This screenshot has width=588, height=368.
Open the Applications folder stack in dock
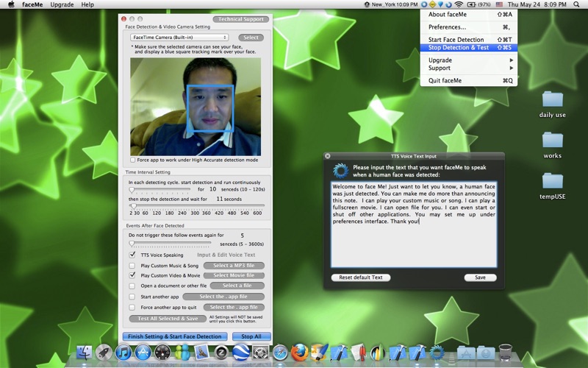pyautogui.click(x=466, y=353)
